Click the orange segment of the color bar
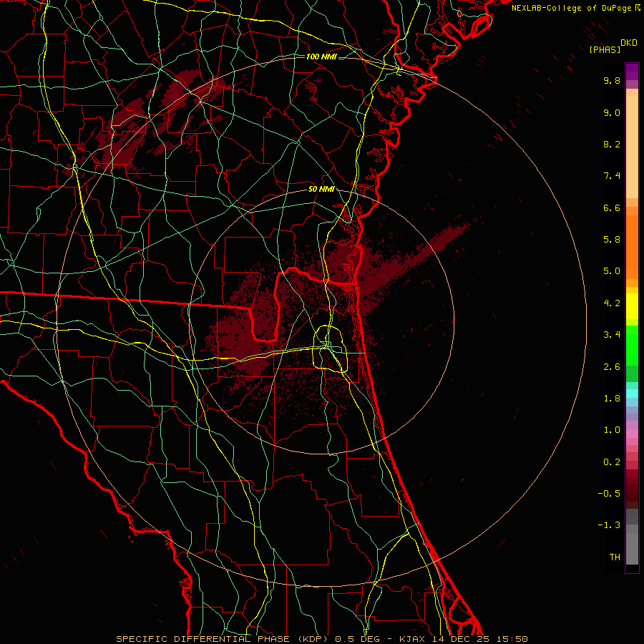This screenshot has height=644, width=644. (x=632, y=247)
